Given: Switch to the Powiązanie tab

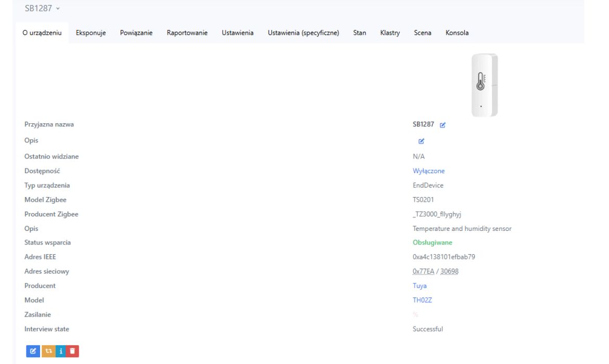Looking at the screenshot, I should point(136,33).
